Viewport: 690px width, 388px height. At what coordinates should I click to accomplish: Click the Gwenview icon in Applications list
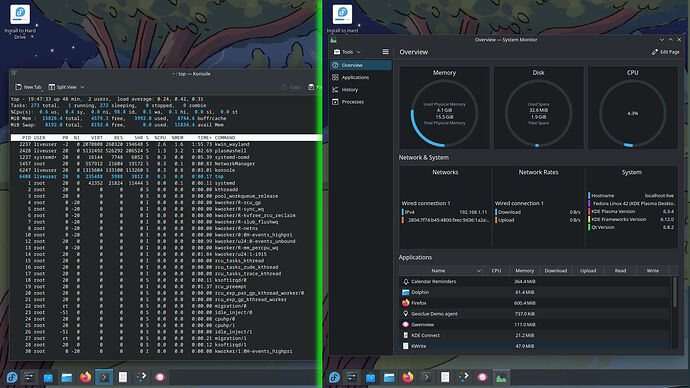[406, 324]
